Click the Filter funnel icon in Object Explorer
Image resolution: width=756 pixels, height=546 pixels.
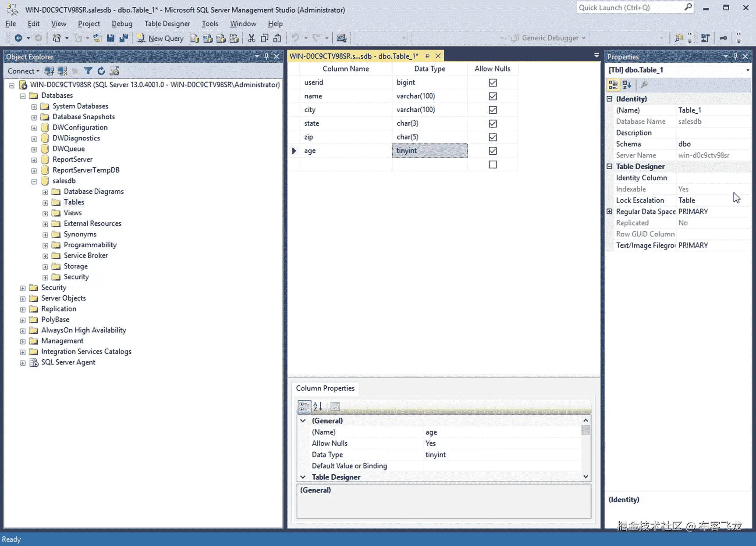click(88, 71)
